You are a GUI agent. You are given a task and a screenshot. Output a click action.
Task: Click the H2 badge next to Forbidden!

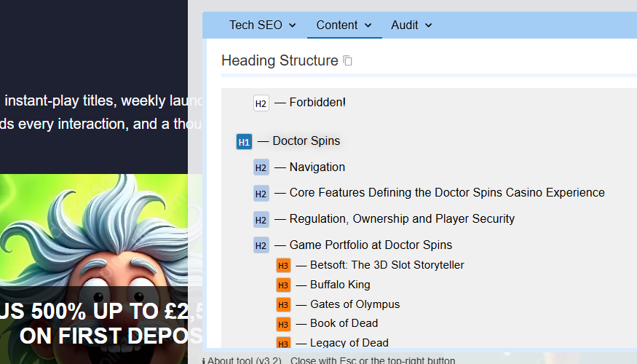pyautogui.click(x=261, y=103)
